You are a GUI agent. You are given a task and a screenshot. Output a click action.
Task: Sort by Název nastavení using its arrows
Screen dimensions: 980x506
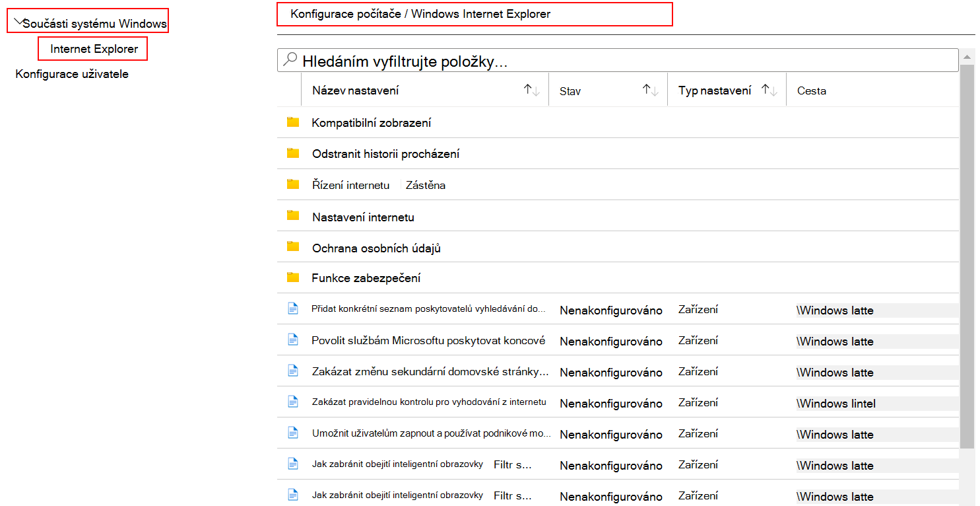pyautogui.click(x=532, y=90)
